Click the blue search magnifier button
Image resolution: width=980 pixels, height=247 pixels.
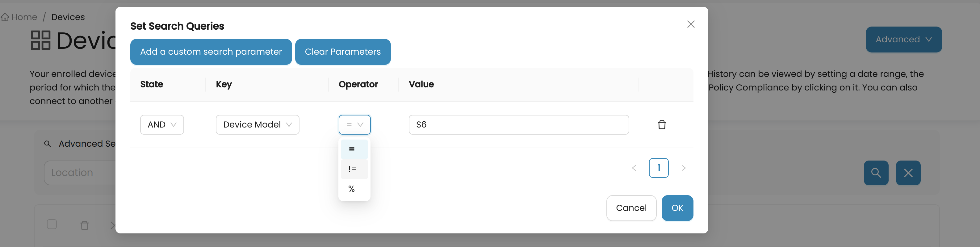[876, 173]
